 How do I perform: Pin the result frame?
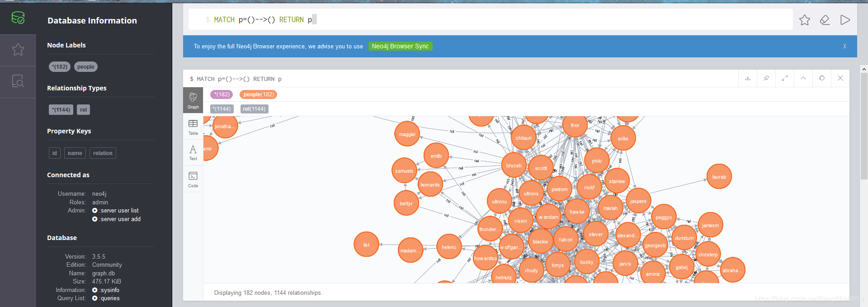pos(766,78)
